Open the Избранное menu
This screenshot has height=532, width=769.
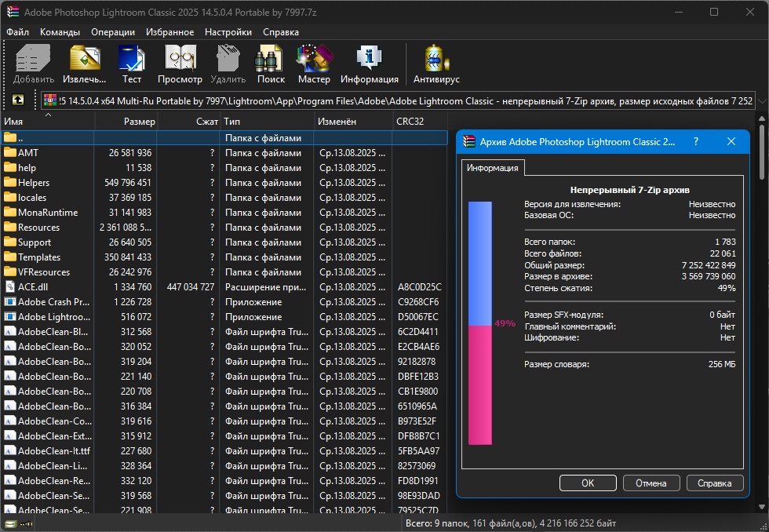coord(169,32)
